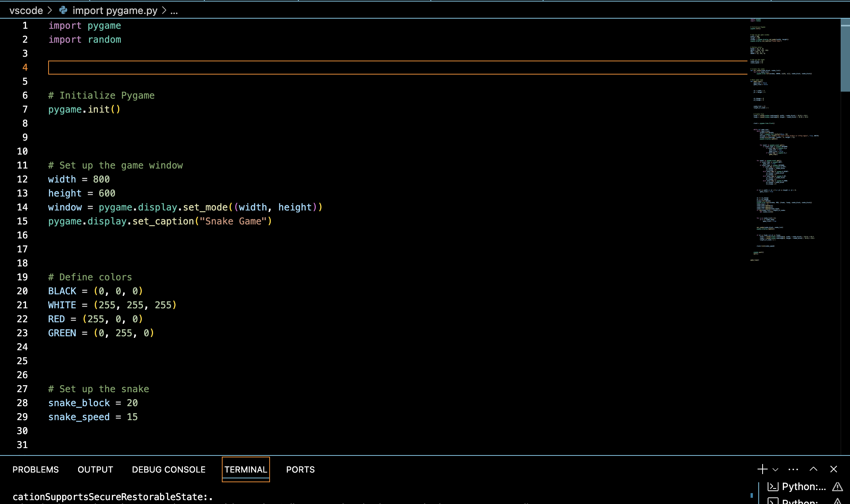Maximize the panel with the up chevron

(x=813, y=469)
